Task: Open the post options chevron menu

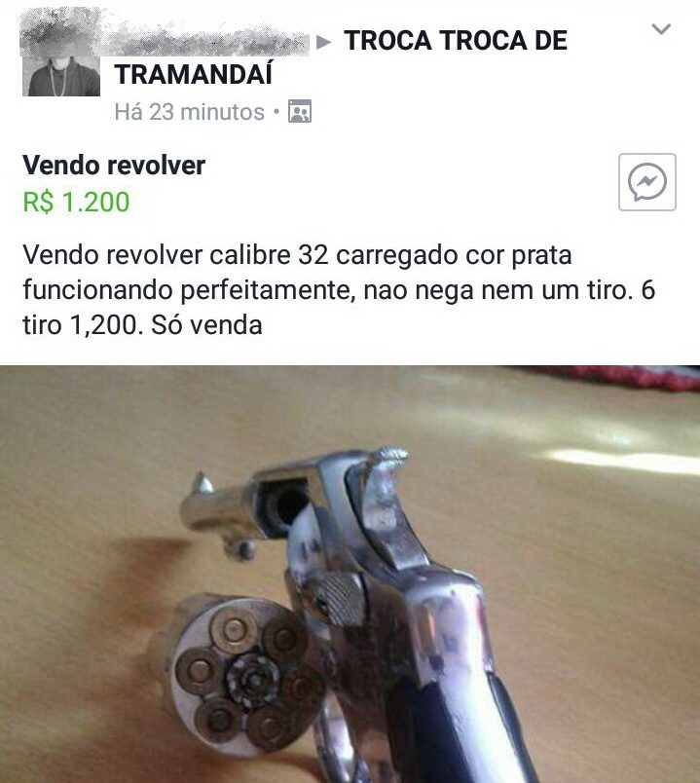Action: pos(661,29)
